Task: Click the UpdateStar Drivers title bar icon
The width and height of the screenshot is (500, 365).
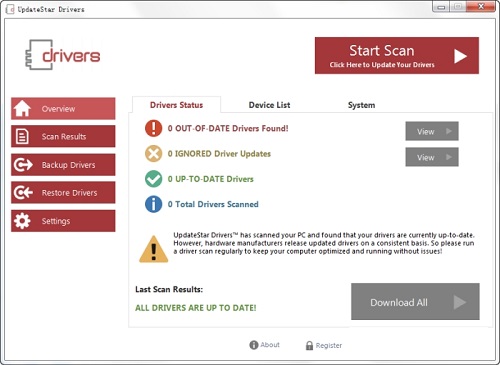Action: point(10,9)
